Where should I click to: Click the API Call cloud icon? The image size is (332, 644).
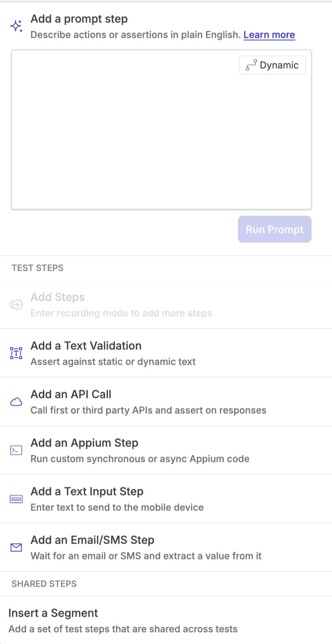tap(16, 402)
